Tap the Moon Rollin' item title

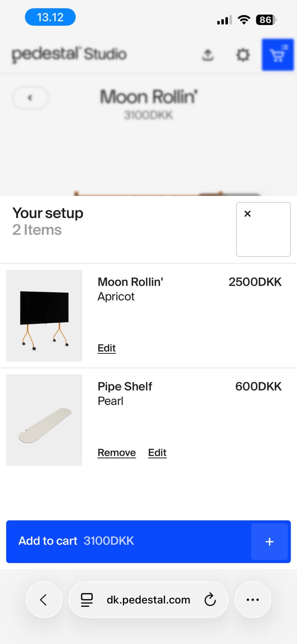pyautogui.click(x=130, y=282)
